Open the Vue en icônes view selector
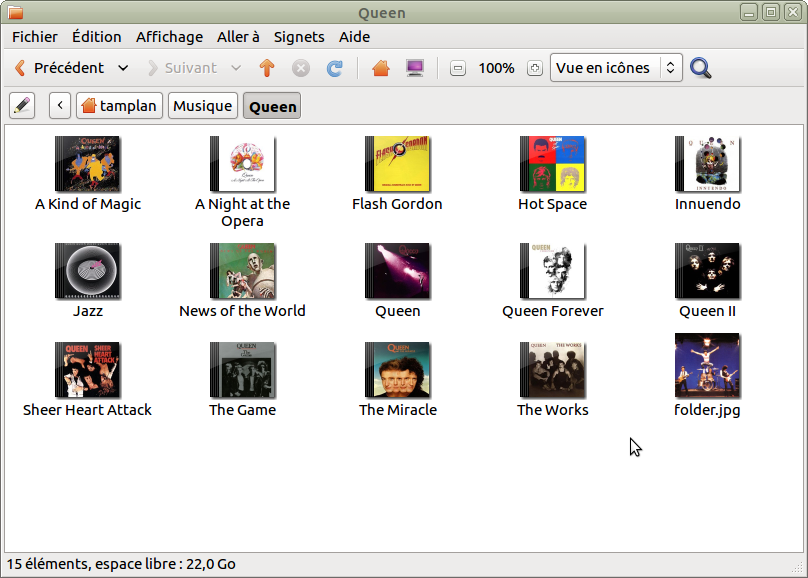 coord(616,67)
